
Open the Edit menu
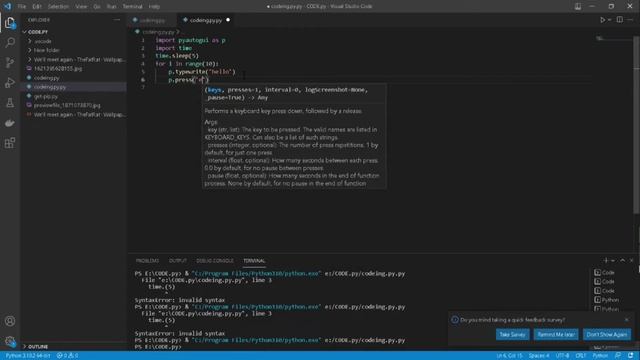[37, 7]
